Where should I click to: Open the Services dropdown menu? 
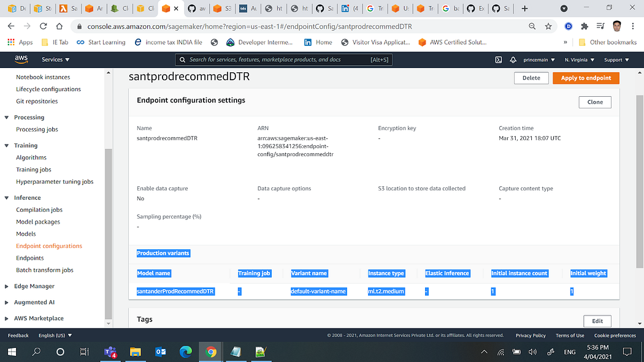[55, 59]
